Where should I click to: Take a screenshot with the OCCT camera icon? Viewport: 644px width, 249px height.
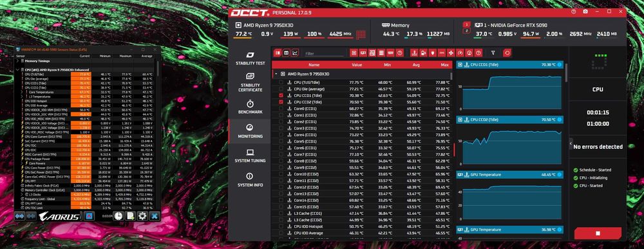pyautogui.click(x=585, y=12)
